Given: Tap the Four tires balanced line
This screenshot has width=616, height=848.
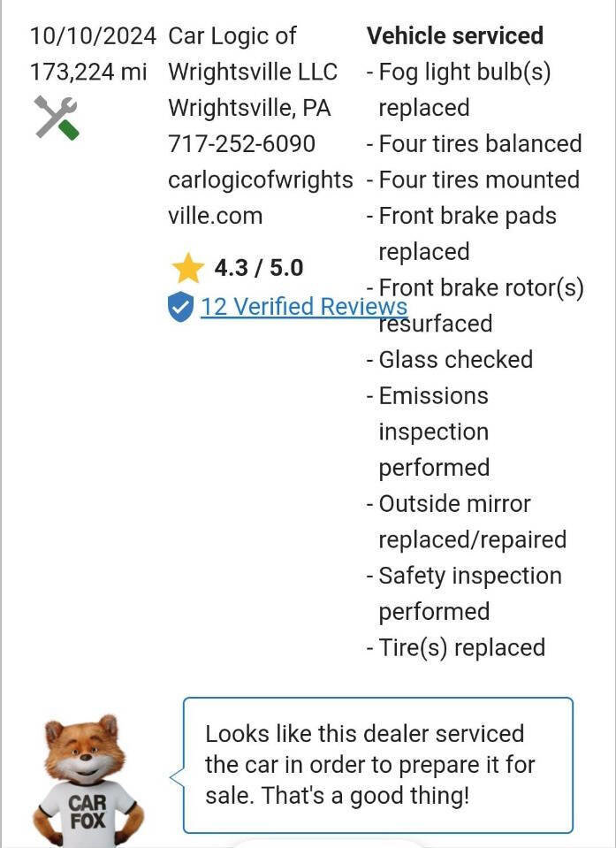Looking at the screenshot, I should [479, 144].
